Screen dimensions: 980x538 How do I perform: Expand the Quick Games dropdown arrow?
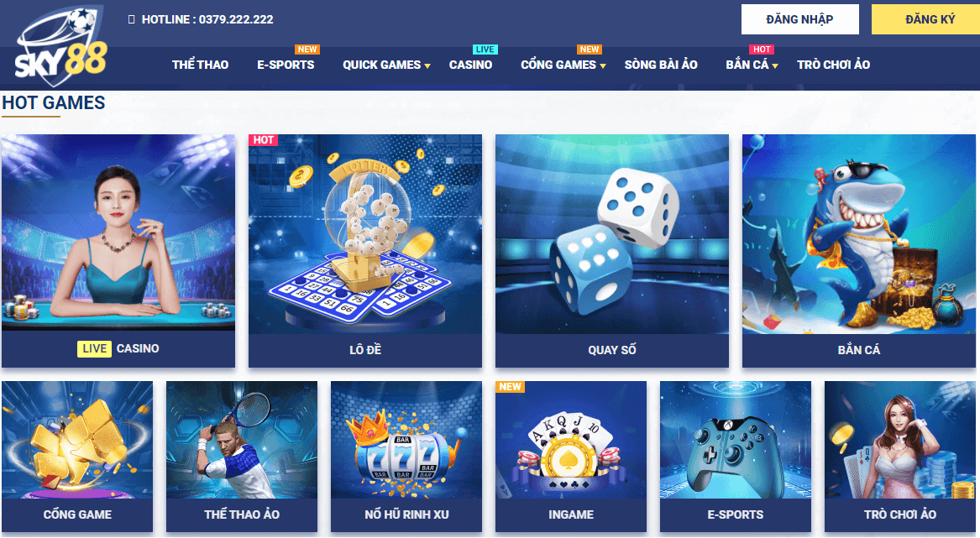click(x=427, y=65)
